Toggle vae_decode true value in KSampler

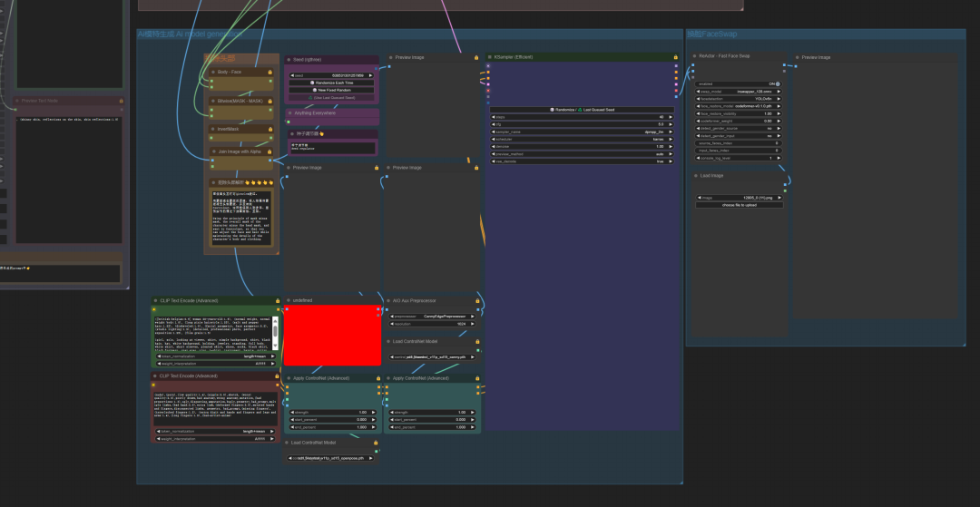582,161
